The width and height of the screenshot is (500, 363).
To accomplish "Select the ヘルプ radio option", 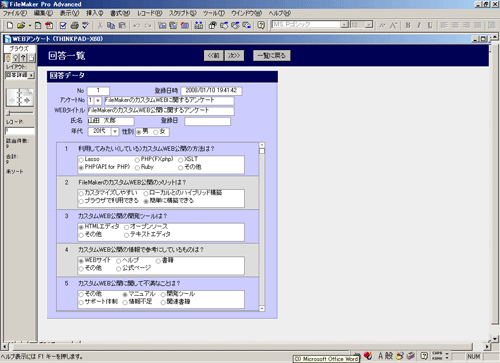I will [x=118, y=261].
